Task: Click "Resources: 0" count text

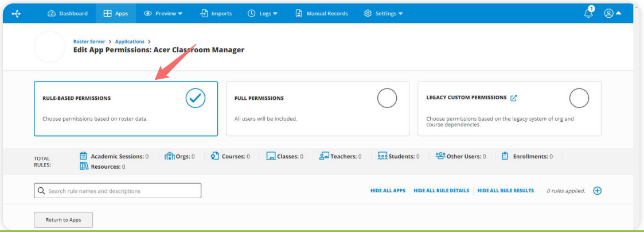Action: (108, 167)
